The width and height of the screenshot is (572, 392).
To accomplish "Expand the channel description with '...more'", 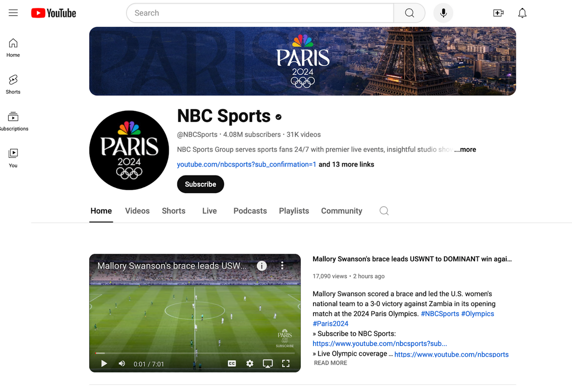I will point(465,149).
